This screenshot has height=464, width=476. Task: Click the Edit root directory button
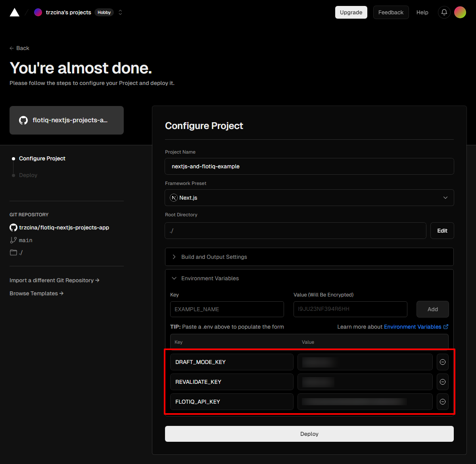coord(442,231)
